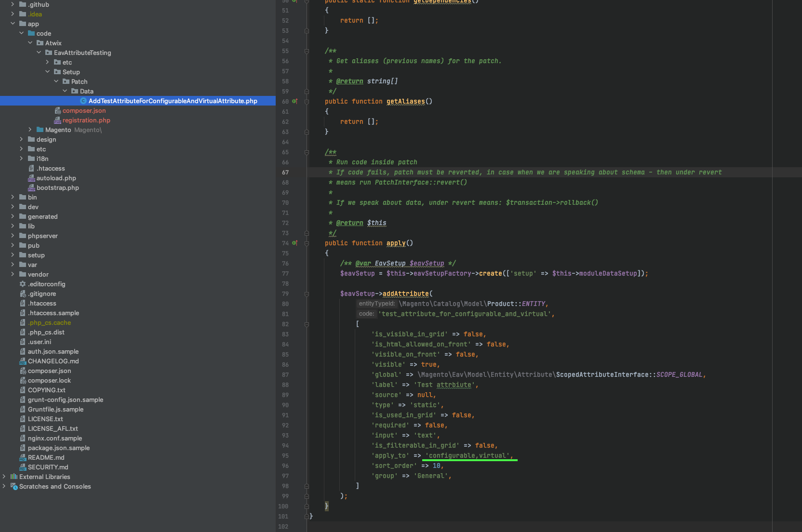The width and height of the screenshot is (802, 532).
Task: Click the entityTypeId parameter hint
Action: click(377, 304)
